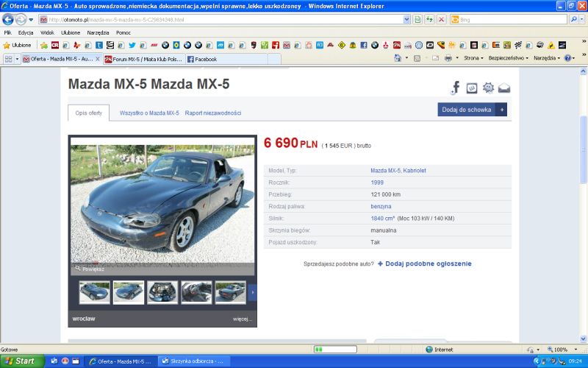Switch to the Facebook browser tab
The image size is (588, 368).
click(226, 59)
